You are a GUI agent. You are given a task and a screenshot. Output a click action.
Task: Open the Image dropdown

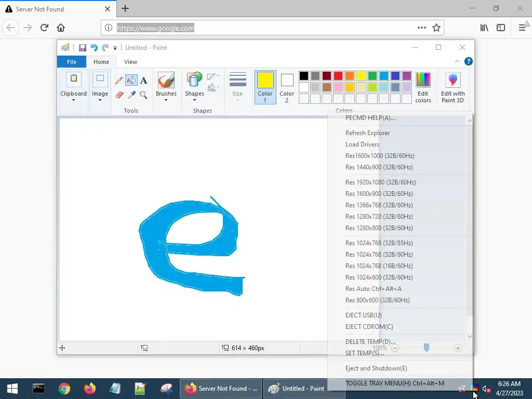tap(100, 100)
